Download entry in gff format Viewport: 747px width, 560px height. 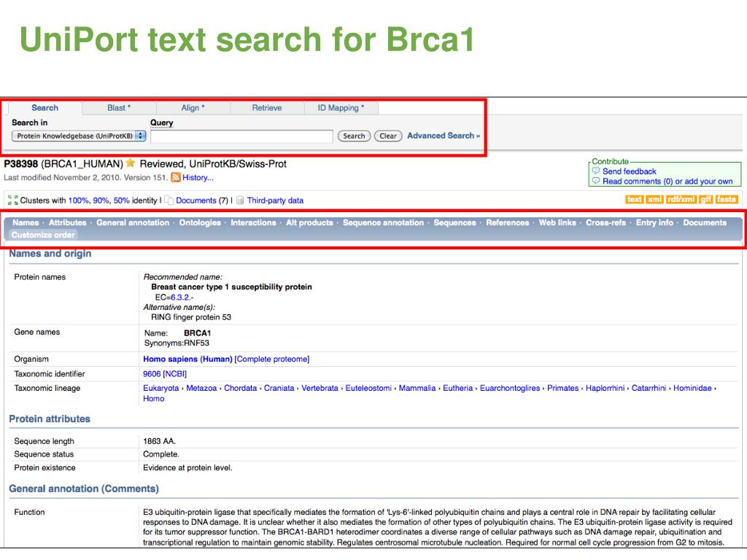point(705,200)
